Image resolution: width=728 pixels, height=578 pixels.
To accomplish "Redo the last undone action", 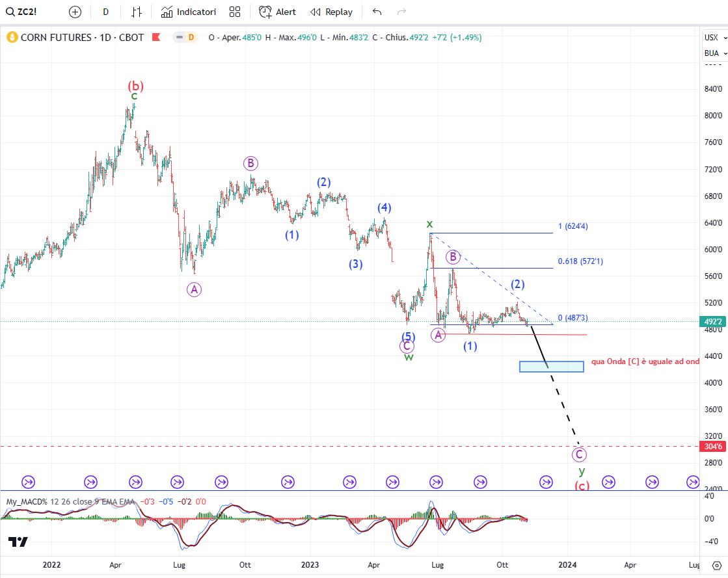I will 402,12.
